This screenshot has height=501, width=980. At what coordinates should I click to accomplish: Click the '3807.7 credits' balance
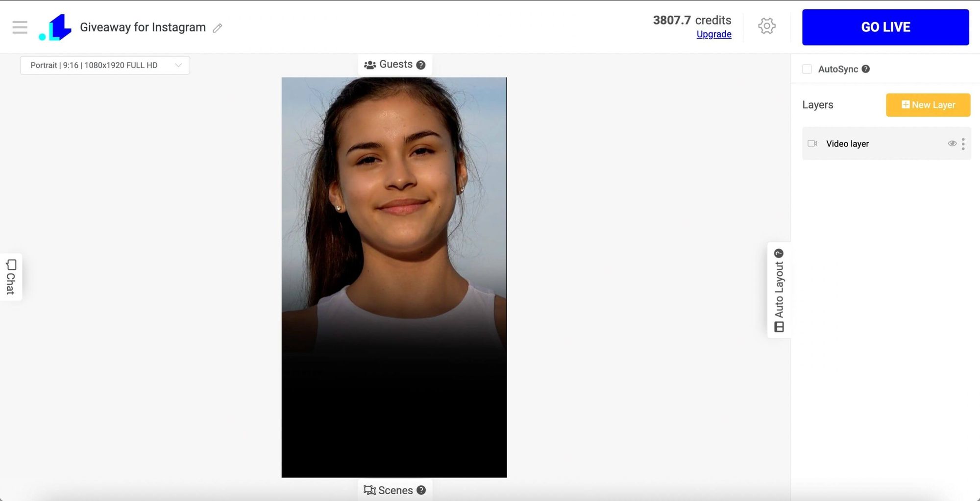692,20
